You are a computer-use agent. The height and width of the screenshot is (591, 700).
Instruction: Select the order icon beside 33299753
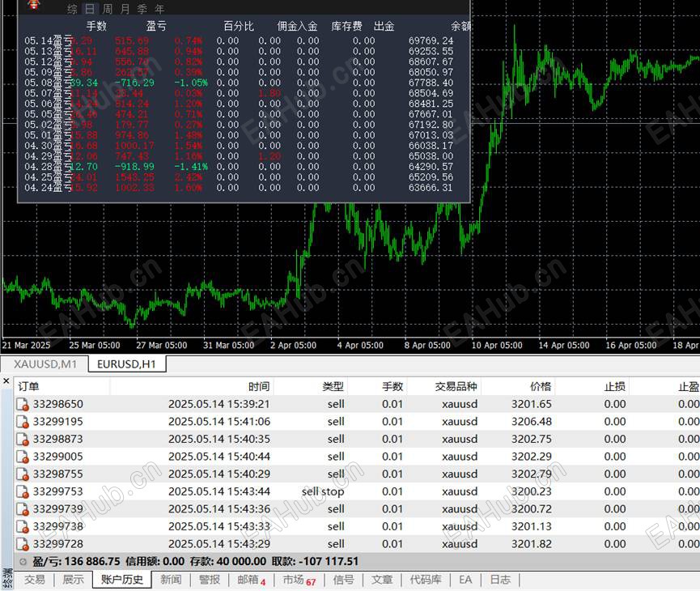click(x=23, y=492)
